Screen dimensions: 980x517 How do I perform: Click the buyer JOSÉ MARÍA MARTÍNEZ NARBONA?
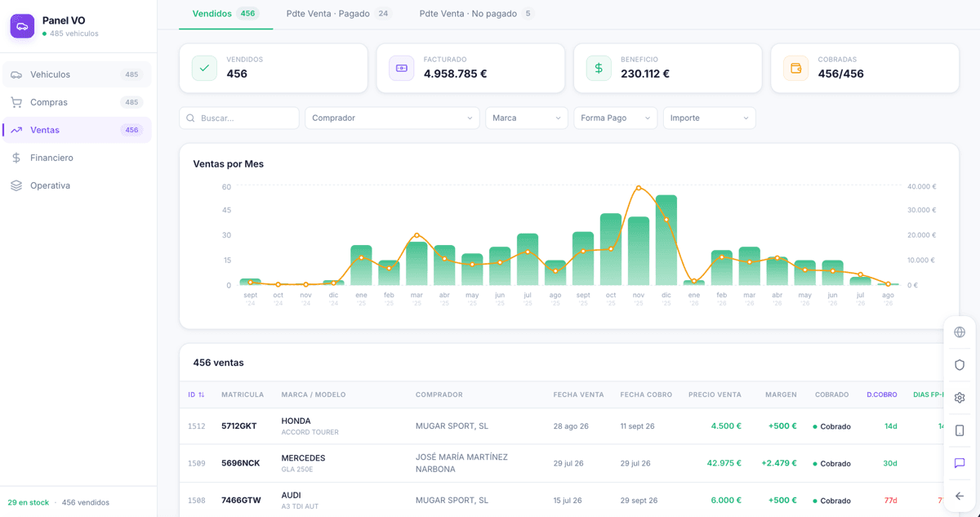[461, 463]
